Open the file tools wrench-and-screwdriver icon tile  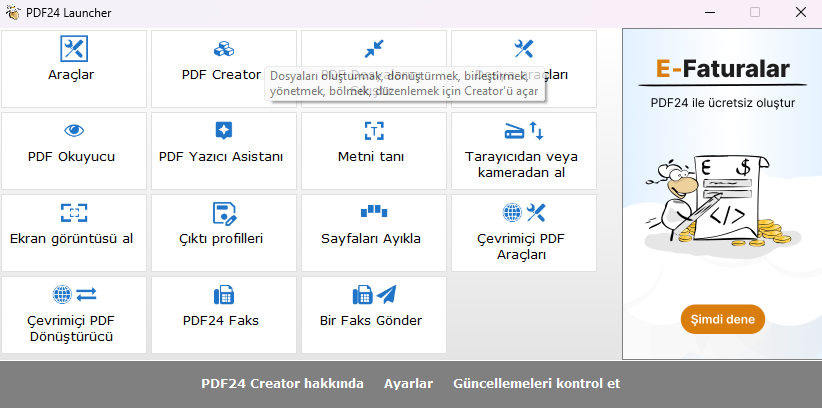[524, 49]
